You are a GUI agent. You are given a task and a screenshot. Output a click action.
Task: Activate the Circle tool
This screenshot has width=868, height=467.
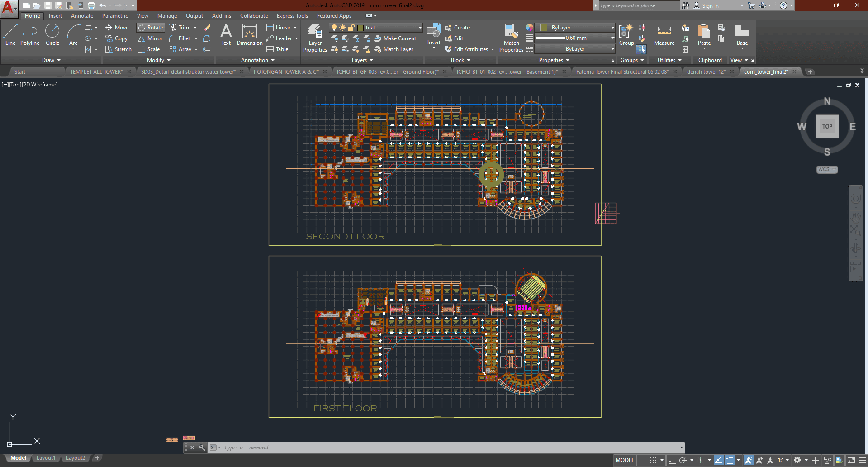pos(52,35)
